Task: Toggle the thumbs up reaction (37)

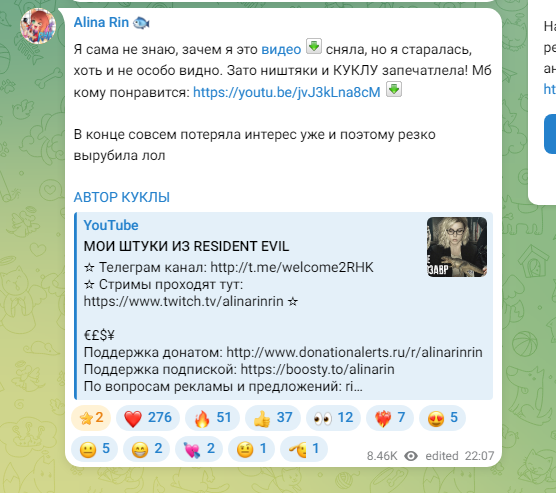Action: pos(273,418)
